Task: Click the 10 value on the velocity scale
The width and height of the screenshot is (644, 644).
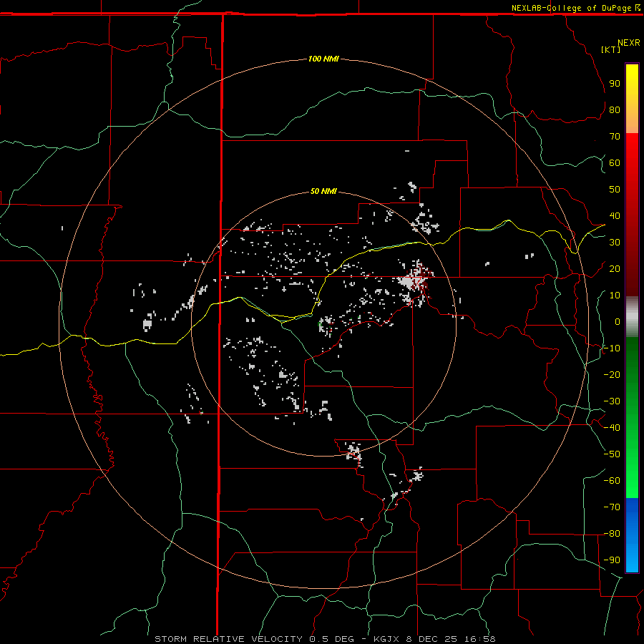Action: 615,296
